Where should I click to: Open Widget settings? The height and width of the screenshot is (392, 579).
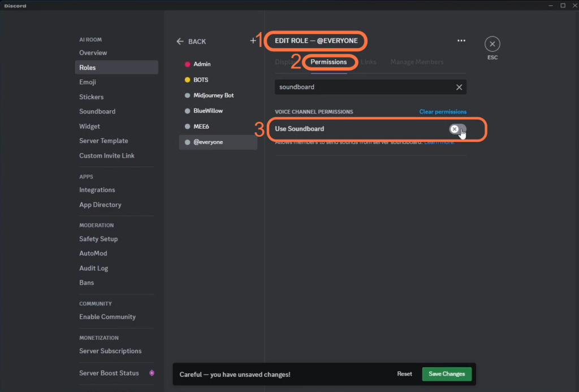click(116, 126)
